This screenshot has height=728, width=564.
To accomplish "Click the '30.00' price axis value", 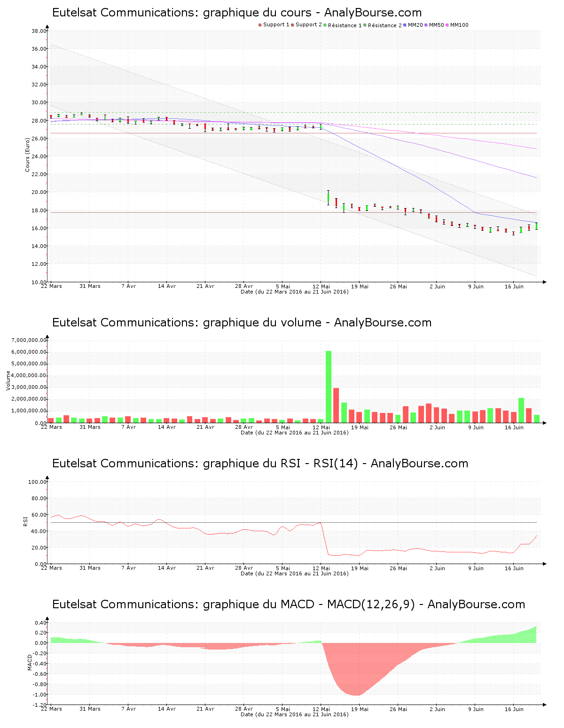I will click(39, 102).
